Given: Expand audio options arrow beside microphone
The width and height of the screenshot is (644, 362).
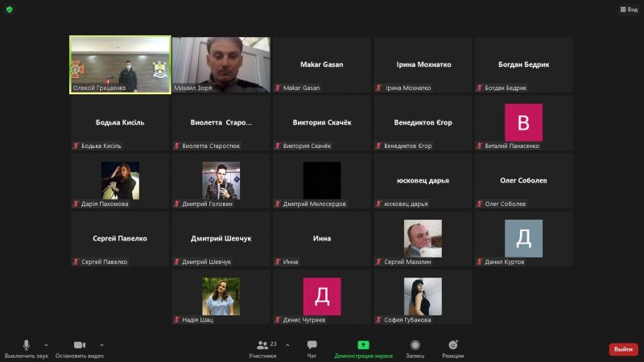Looking at the screenshot, I should click(46, 345).
